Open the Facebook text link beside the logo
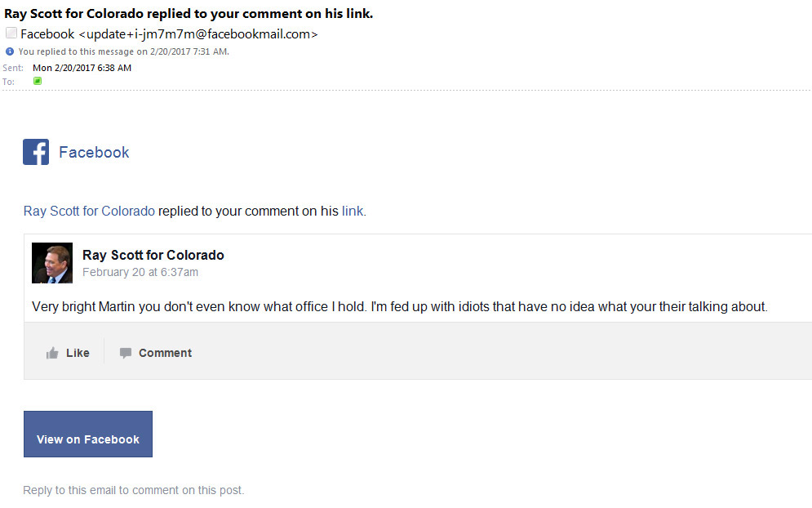Image resolution: width=812 pixels, height=508 pixels. [94, 153]
